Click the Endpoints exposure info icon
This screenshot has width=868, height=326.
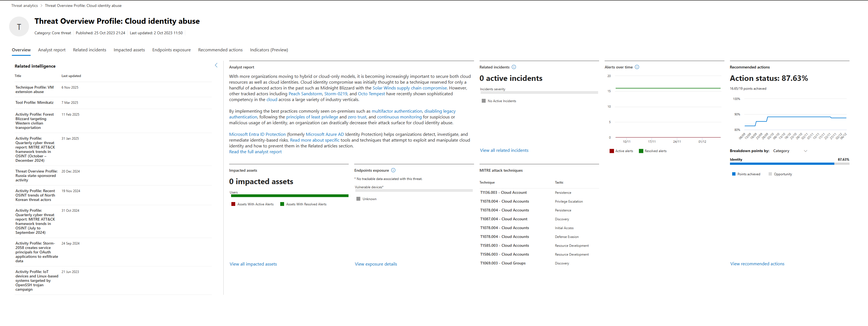click(x=393, y=170)
